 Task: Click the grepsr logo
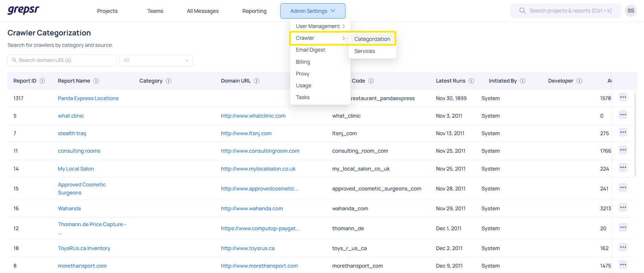pos(23,10)
